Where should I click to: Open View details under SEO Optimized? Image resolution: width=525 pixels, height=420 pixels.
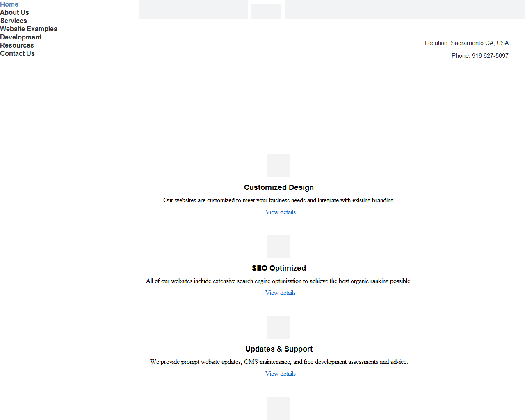(281, 293)
